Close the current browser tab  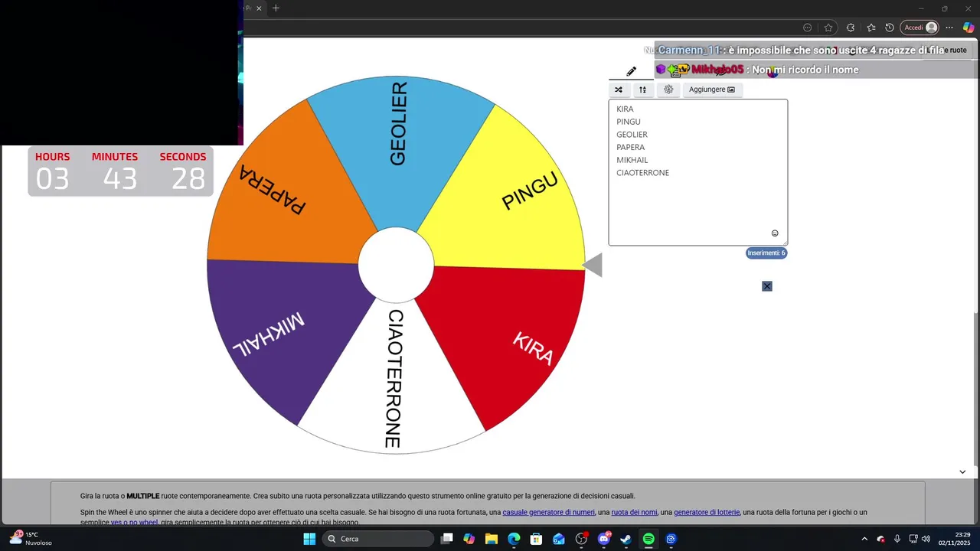pos(259,8)
